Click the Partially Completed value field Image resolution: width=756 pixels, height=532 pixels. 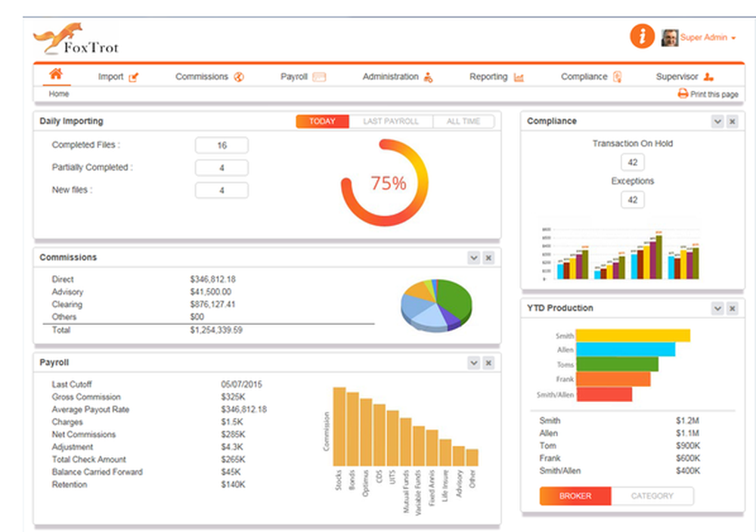pos(222,168)
